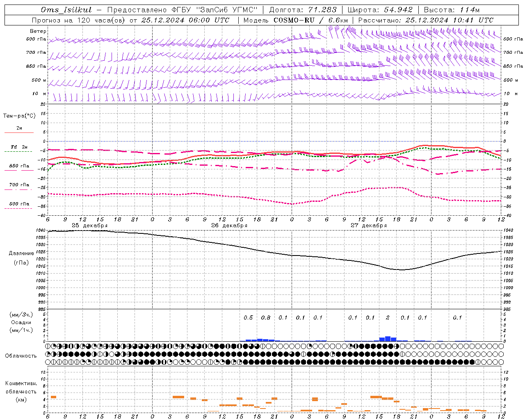525x420 pixels.
Task: Click the (мм/1ч.) precipitation unit label
Action: coord(21,330)
